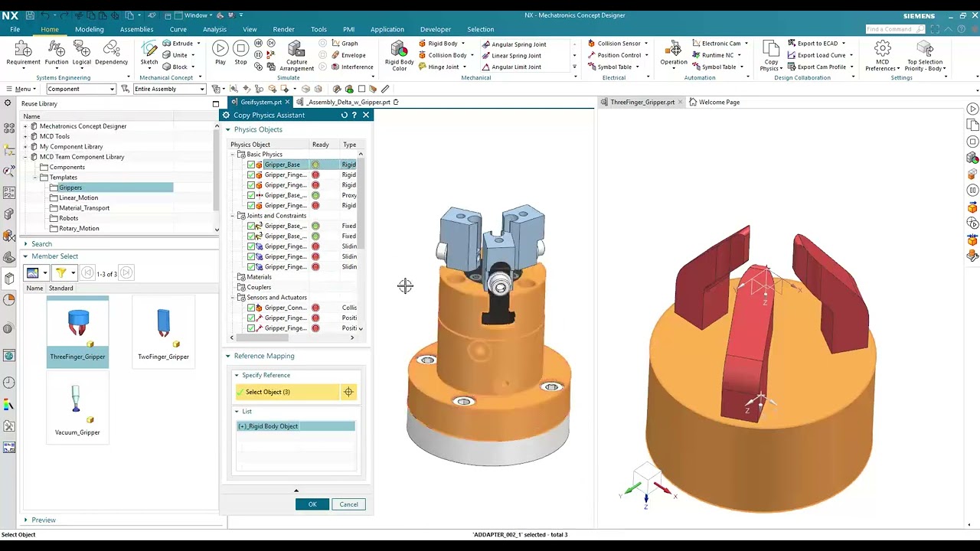Screen dimensions: 980x551
Task: Open the File menu
Action: click(15, 29)
